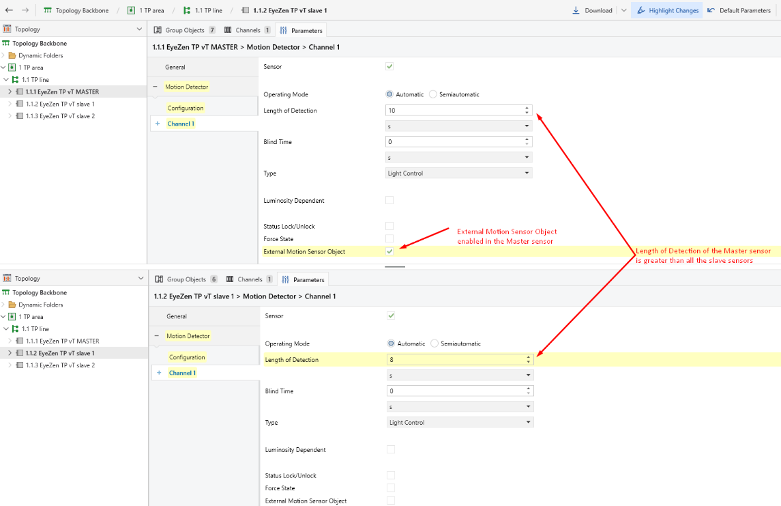This screenshot has height=506, width=781.
Task: Expand the upper Topology panel dropdown
Action: [138, 29]
